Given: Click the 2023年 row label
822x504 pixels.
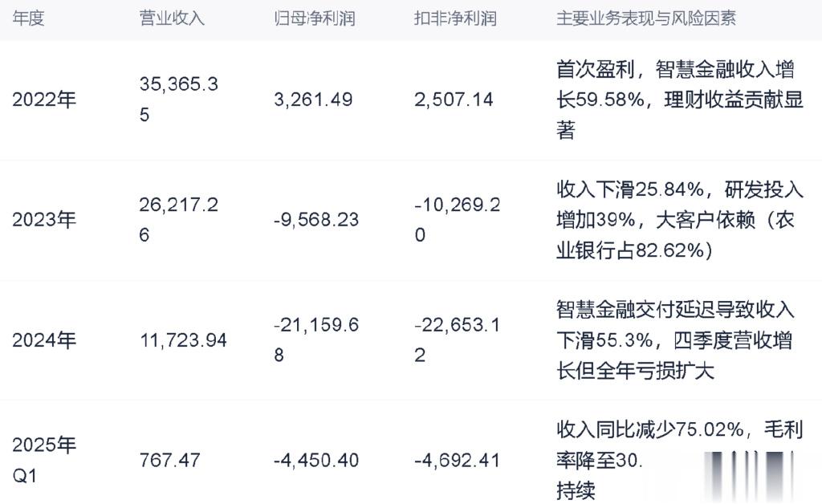Looking at the screenshot, I should click(44, 219).
